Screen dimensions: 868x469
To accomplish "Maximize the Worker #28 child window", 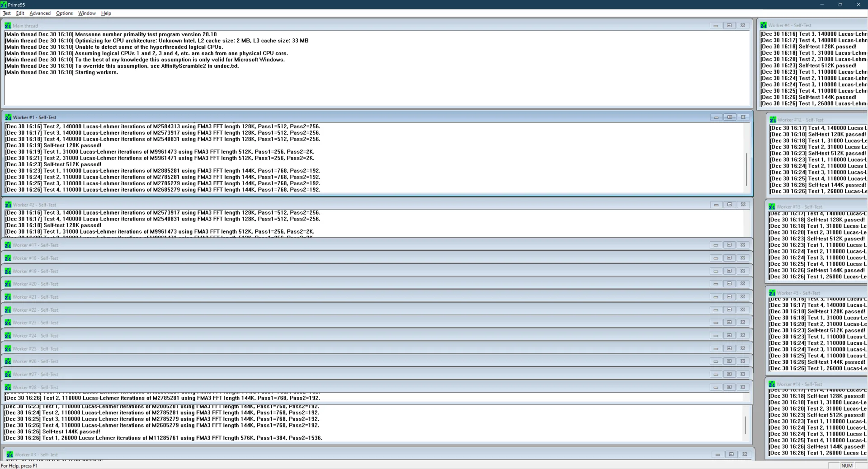I will pos(729,387).
